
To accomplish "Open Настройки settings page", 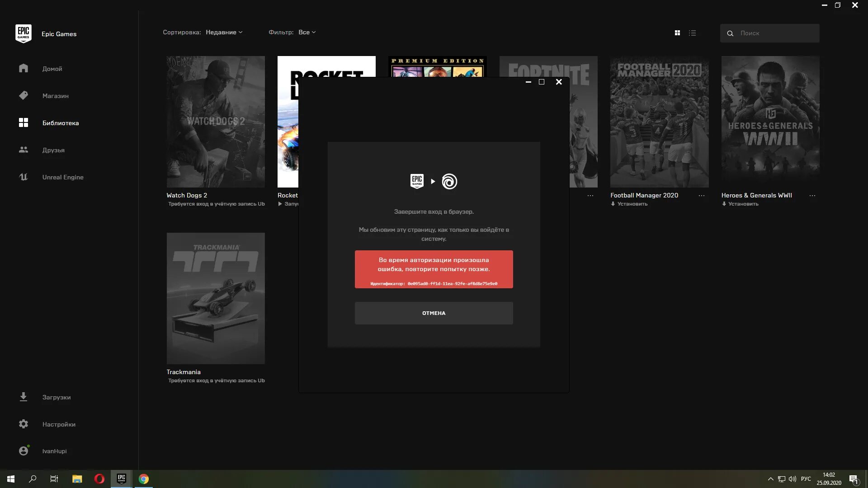I will [x=59, y=424].
